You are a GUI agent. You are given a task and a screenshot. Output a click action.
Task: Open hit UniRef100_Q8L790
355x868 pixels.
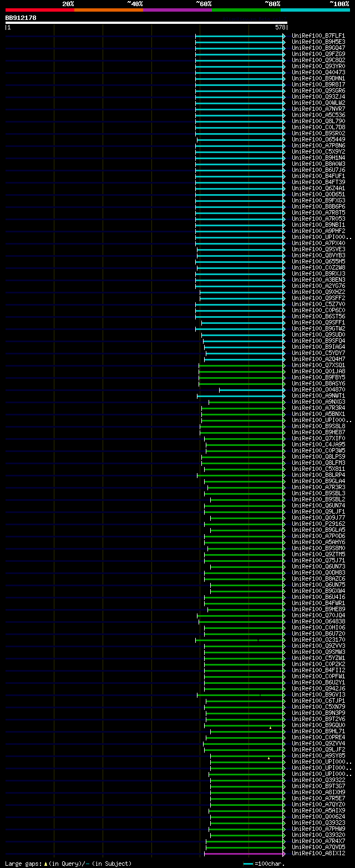click(318, 121)
